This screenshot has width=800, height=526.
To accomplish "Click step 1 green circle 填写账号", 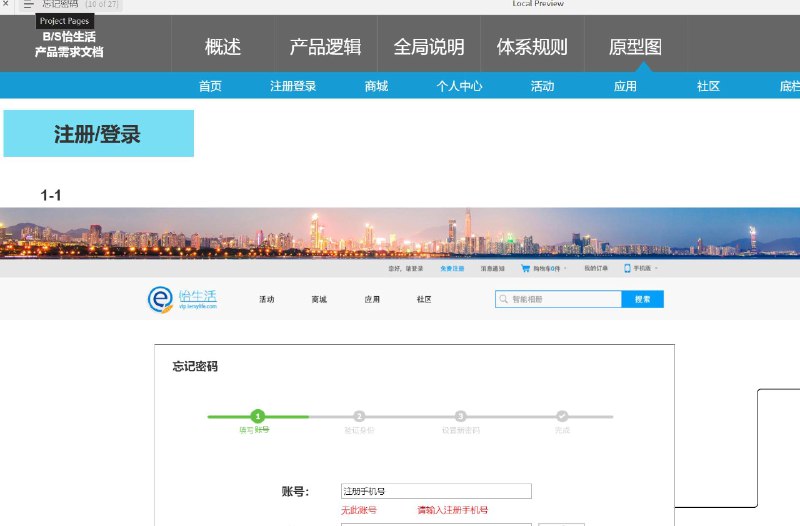I will [258, 416].
